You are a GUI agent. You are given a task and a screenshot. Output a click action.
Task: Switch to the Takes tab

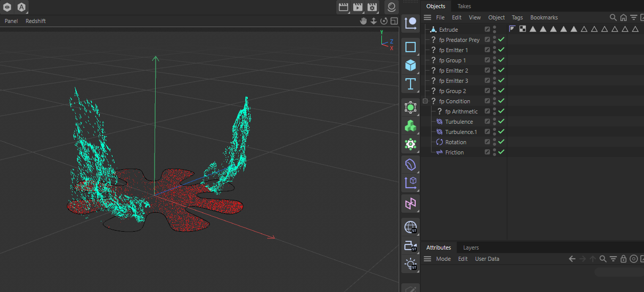pyautogui.click(x=464, y=6)
